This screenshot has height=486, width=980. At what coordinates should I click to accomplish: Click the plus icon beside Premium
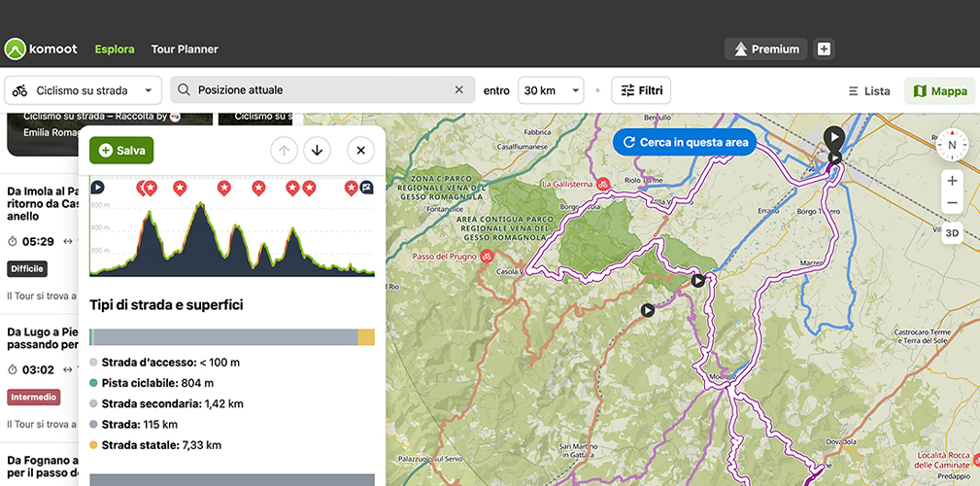824,49
